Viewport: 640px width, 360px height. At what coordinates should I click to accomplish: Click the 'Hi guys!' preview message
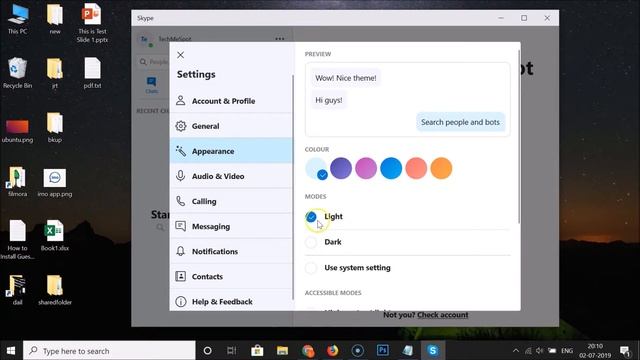(x=329, y=100)
